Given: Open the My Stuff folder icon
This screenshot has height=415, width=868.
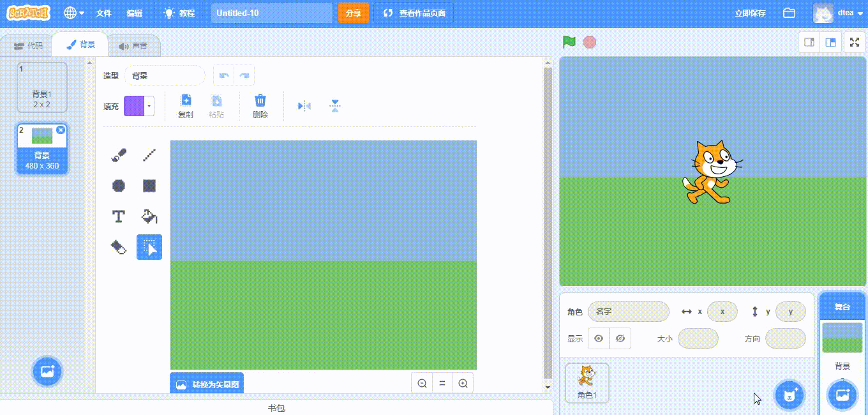Looking at the screenshot, I should click(789, 13).
